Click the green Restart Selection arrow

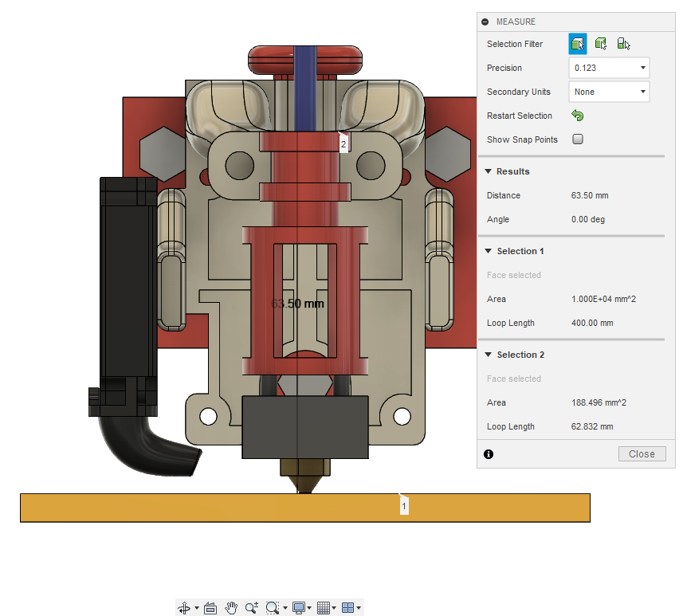pyautogui.click(x=578, y=116)
